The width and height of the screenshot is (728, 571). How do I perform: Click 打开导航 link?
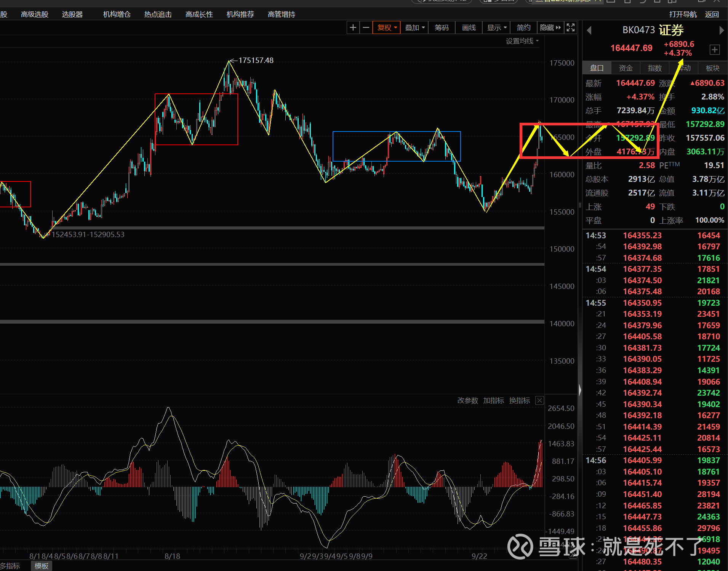[x=683, y=14]
